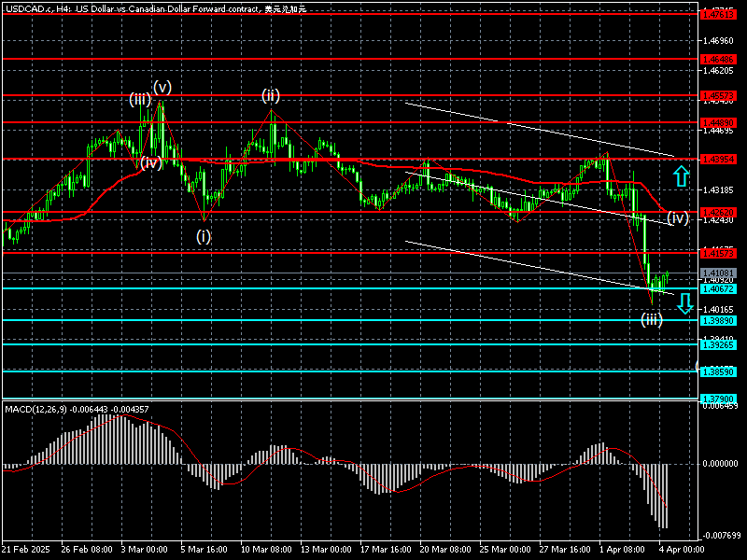Click the 1.46960 price axis value
Viewport: 747px width, 560px height.
point(718,41)
